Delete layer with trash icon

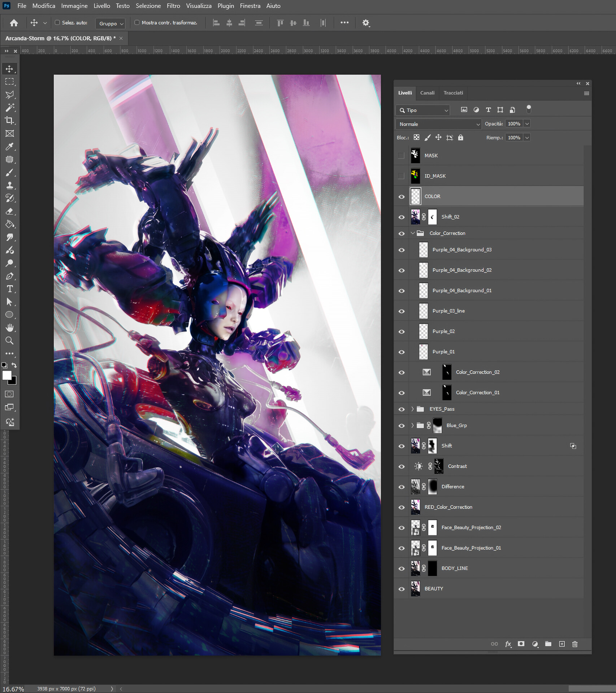pyautogui.click(x=575, y=644)
